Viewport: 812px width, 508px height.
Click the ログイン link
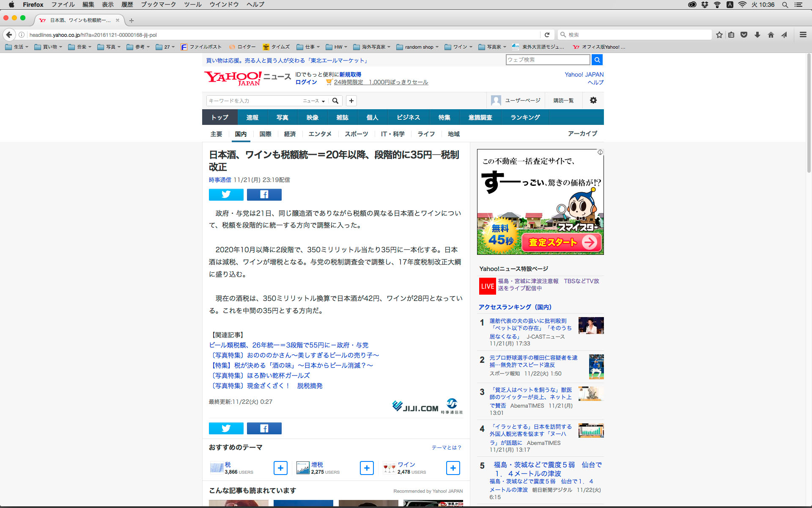(x=306, y=82)
